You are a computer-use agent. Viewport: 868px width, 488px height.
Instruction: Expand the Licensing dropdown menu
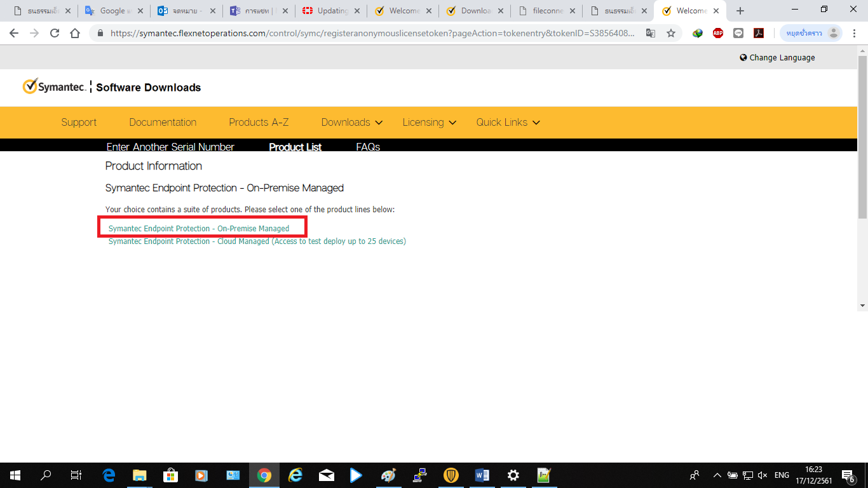(x=429, y=123)
